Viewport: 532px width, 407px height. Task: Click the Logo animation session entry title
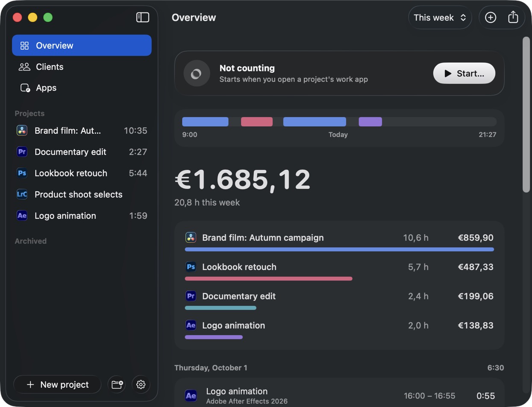tap(237, 391)
